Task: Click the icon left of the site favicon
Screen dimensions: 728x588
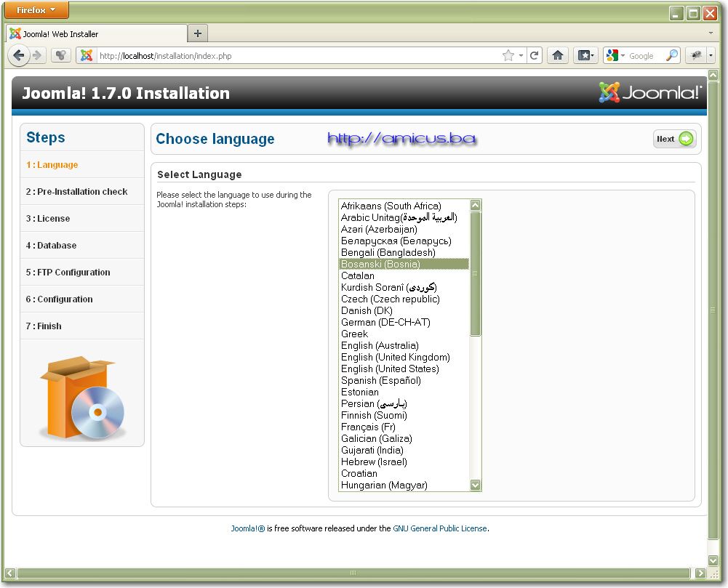Action: click(x=61, y=56)
